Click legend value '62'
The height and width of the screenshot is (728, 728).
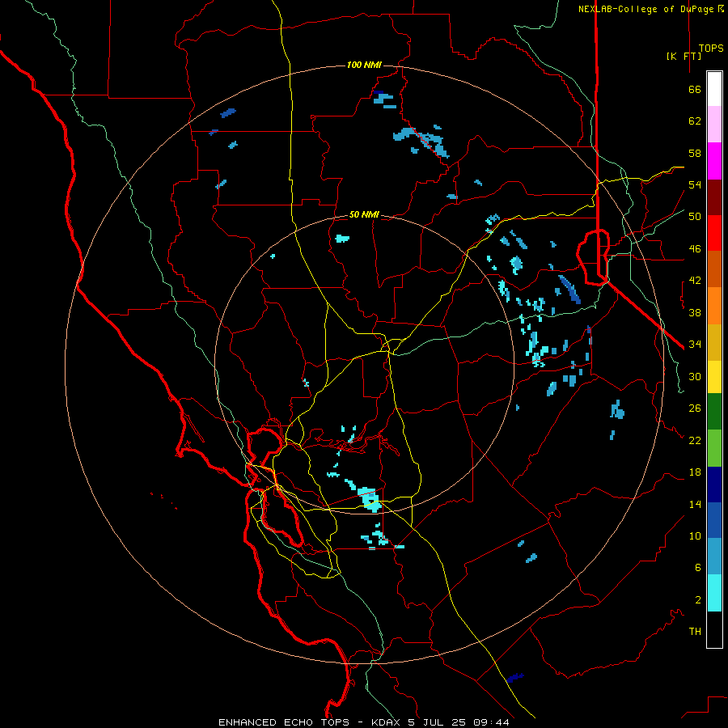[x=695, y=121]
